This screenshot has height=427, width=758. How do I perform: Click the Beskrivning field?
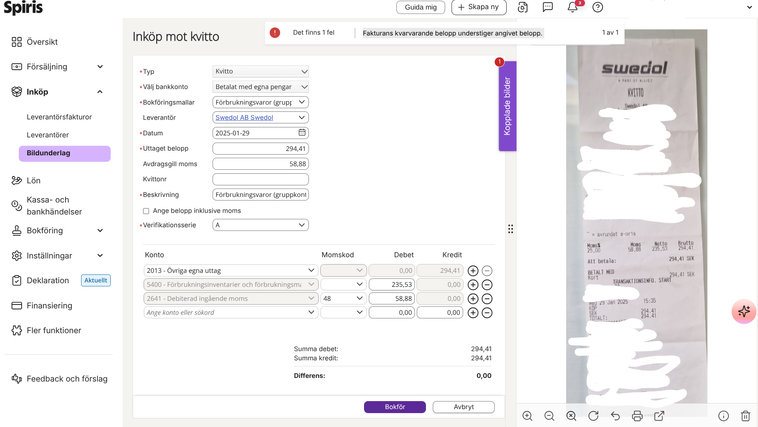tap(261, 195)
